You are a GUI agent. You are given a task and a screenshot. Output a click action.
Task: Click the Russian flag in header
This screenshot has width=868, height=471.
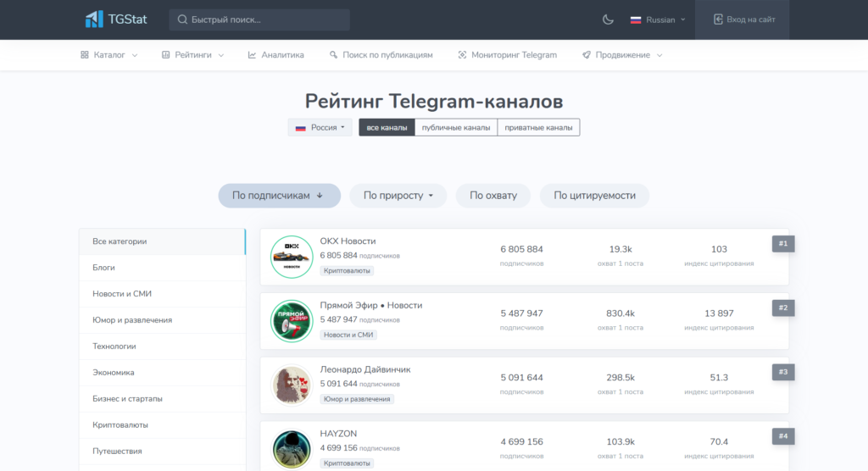(x=636, y=20)
